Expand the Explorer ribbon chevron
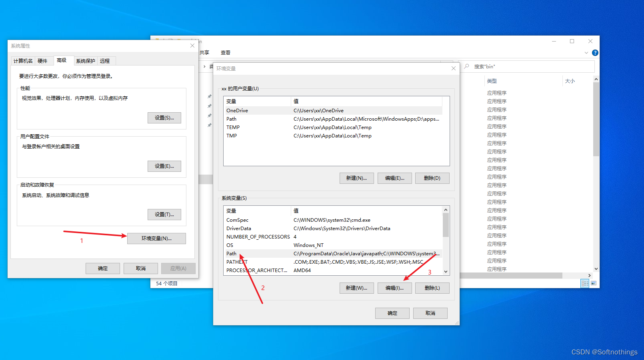Image resolution: width=644 pixels, height=360 pixels. (586, 53)
